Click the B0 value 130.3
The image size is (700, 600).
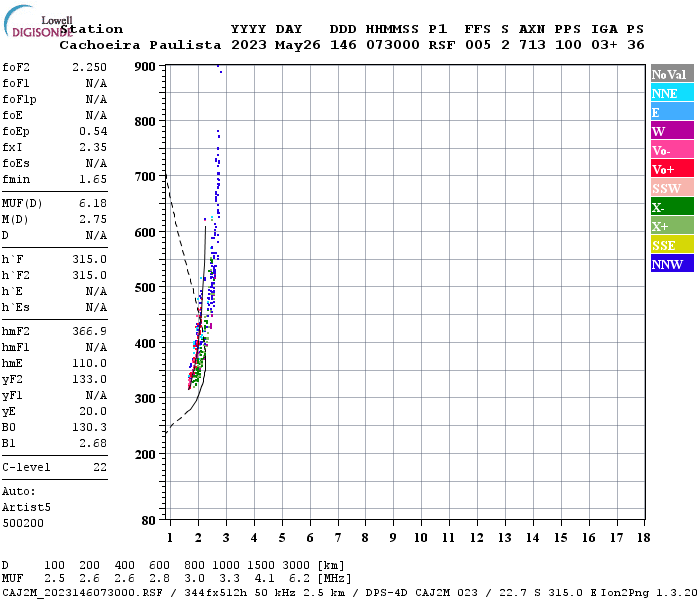tap(89, 427)
